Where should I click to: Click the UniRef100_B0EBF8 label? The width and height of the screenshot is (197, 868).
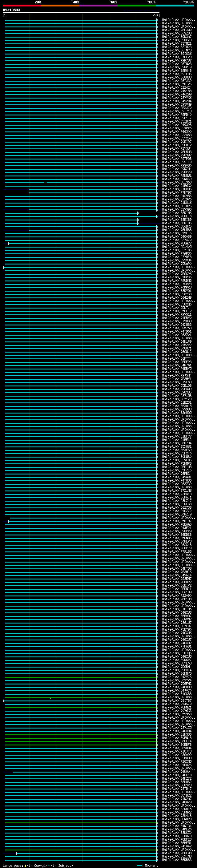coord(176,745)
